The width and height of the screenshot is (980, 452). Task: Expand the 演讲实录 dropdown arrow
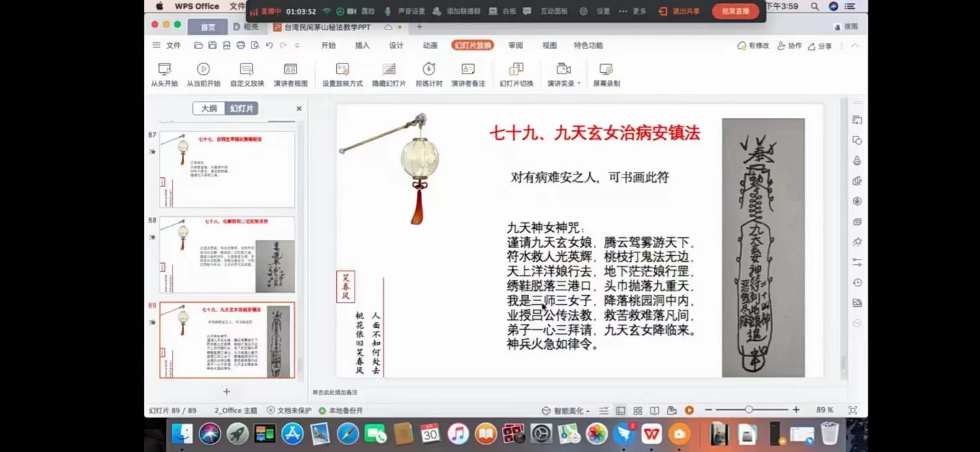[579, 83]
